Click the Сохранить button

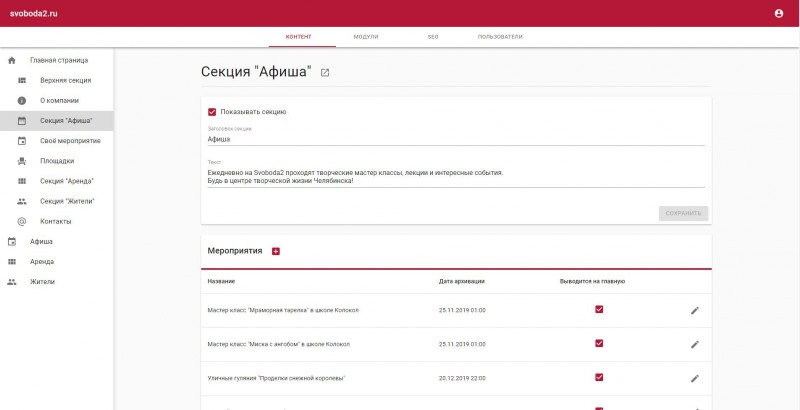pyautogui.click(x=683, y=213)
